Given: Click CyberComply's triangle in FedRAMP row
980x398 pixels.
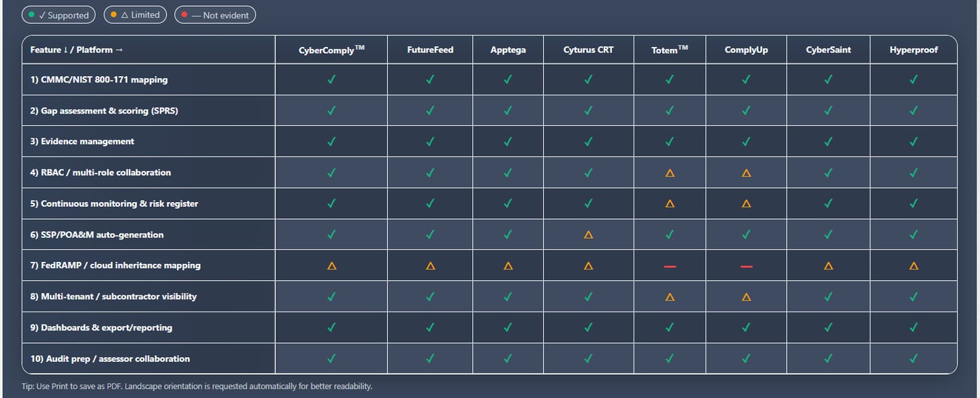Looking at the screenshot, I should point(331,266).
